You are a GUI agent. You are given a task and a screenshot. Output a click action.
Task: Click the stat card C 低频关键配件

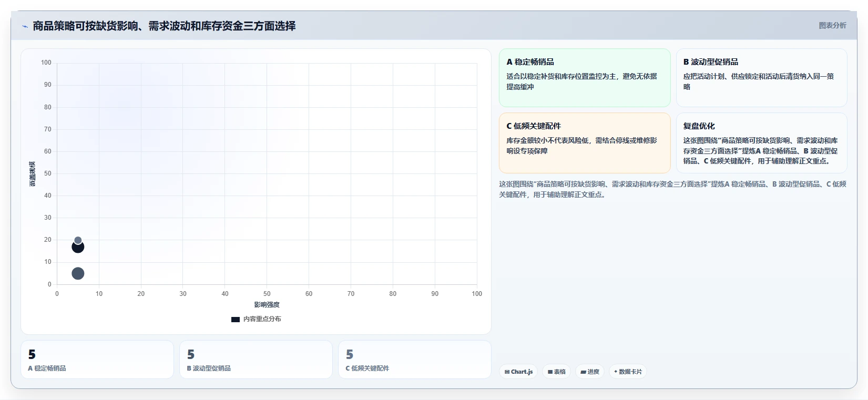pyautogui.click(x=415, y=360)
